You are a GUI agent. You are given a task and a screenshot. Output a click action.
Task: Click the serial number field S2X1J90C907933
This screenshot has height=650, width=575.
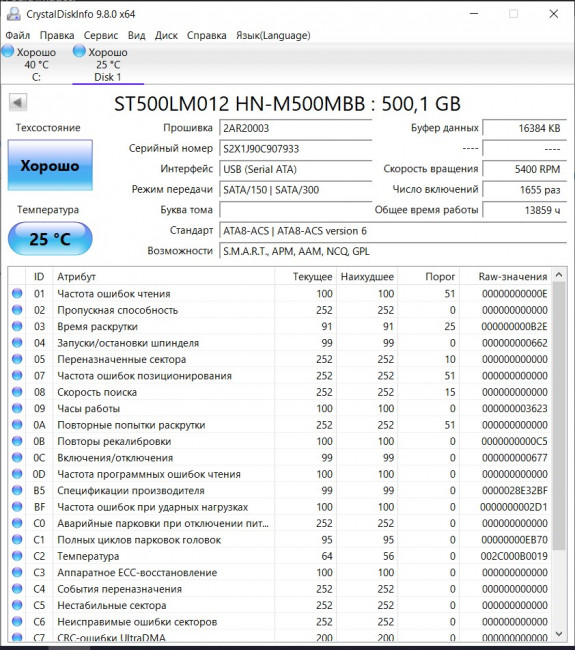point(295,148)
